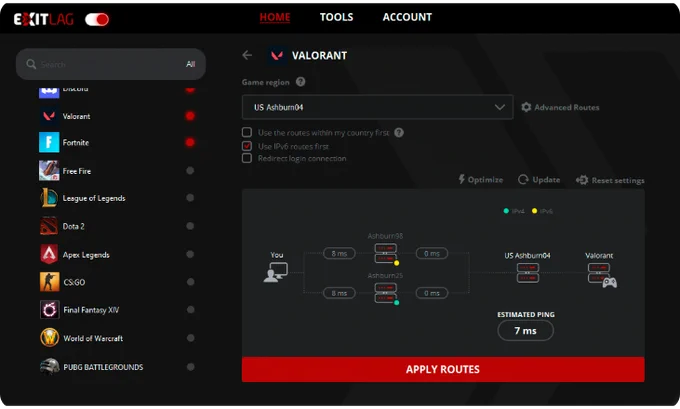Open help icon for country routes option
680x409 pixels.
(x=399, y=133)
